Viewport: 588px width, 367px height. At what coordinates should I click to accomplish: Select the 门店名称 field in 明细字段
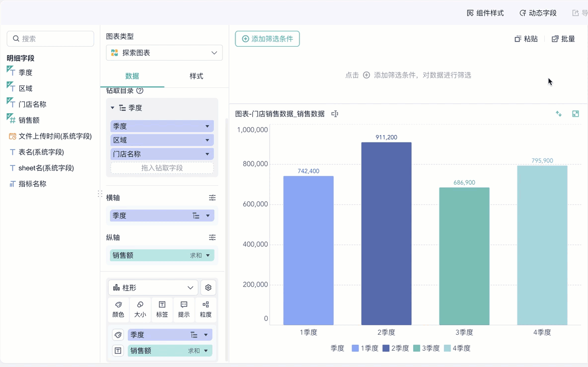[x=32, y=104]
